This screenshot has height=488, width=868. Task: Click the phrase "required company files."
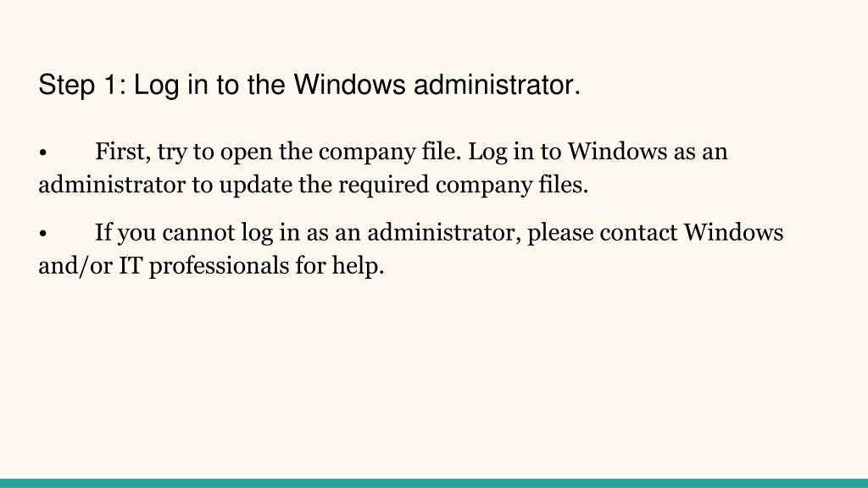point(464,186)
